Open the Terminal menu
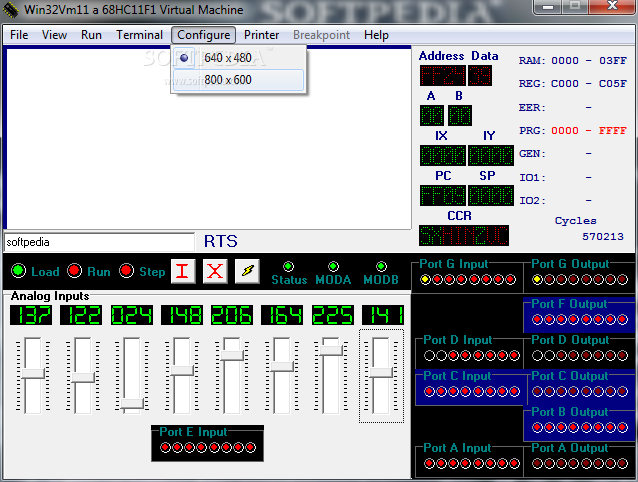This screenshot has height=482, width=638. point(139,35)
